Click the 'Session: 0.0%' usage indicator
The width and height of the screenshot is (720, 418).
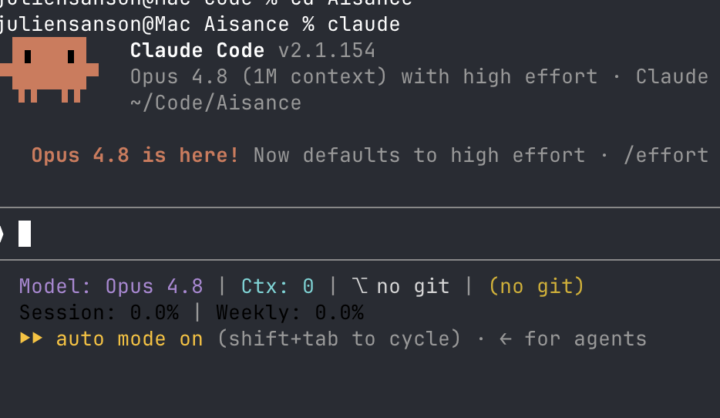click(x=99, y=312)
